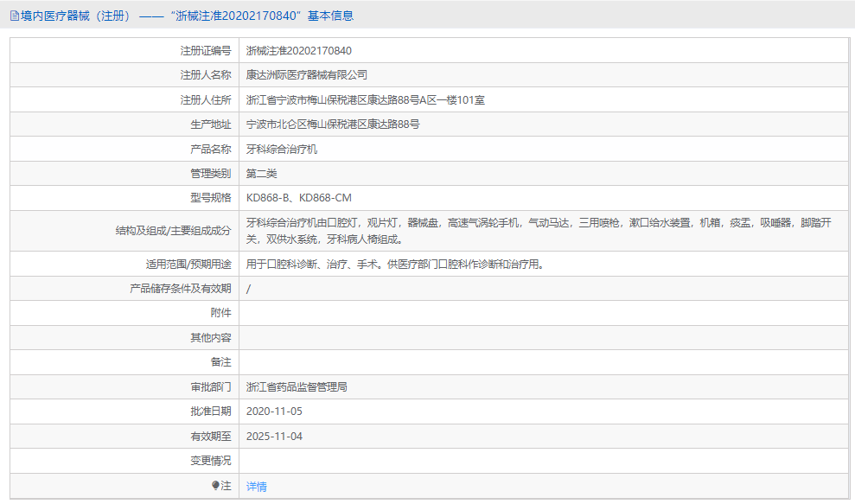Image resolution: width=855 pixels, height=504 pixels.
Task: Click the empty 附件 attachment cell
Action: tap(432, 312)
